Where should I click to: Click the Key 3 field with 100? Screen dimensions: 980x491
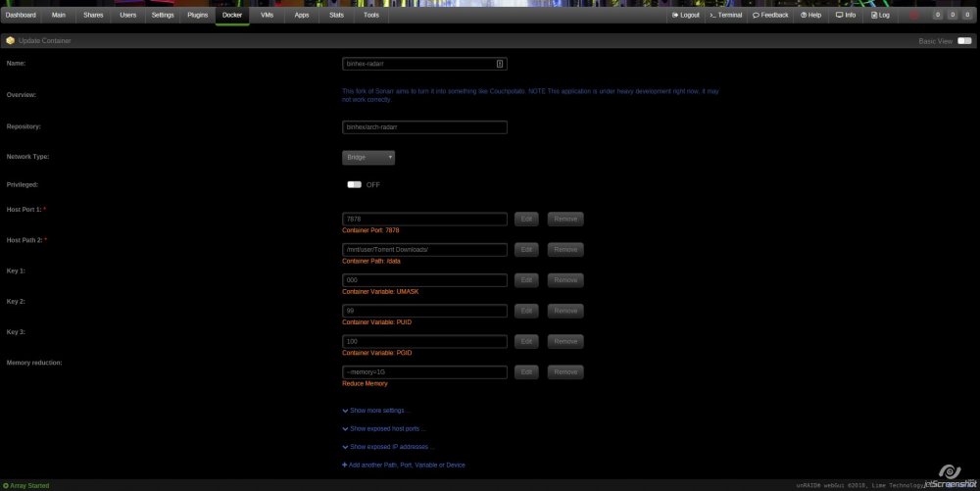(x=424, y=342)
